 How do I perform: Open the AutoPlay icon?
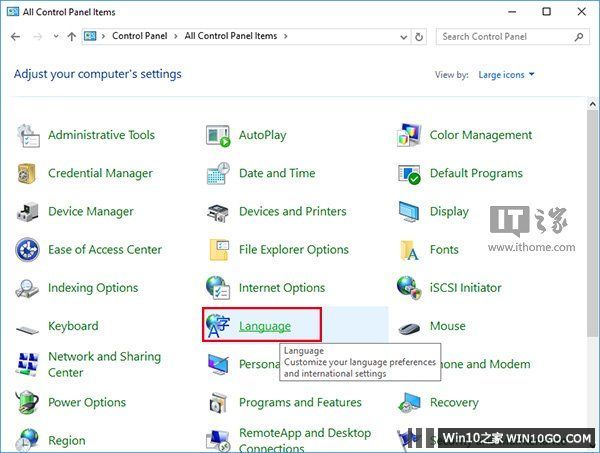coord(218,135)
